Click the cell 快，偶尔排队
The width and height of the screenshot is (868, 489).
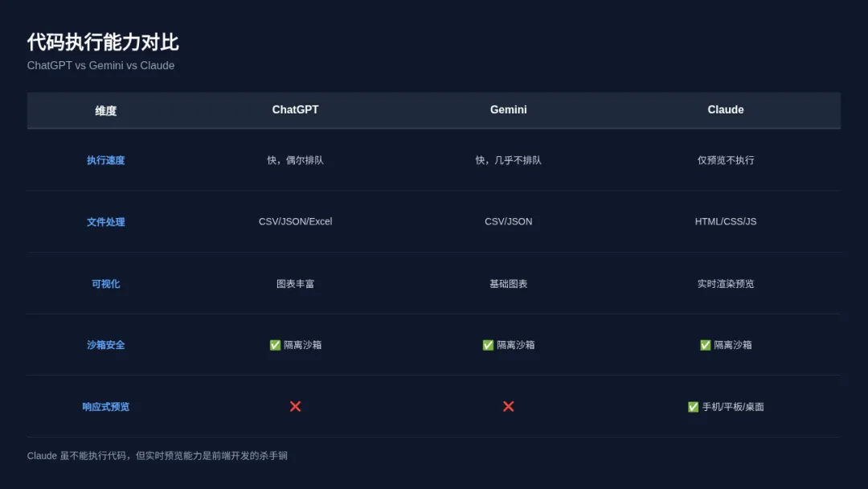296,161
